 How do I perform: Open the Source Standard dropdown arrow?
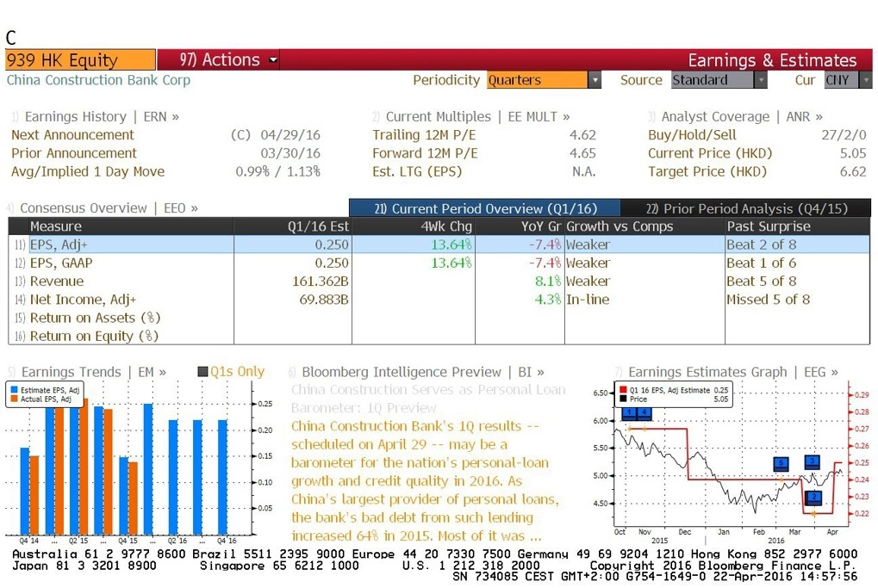pos(761,80)
